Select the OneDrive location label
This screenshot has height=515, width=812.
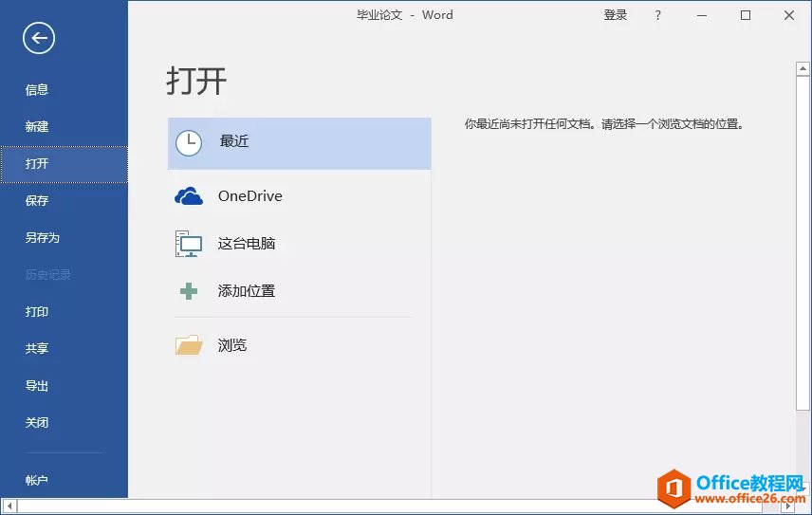pyautogui.click(x=250, y=196)
